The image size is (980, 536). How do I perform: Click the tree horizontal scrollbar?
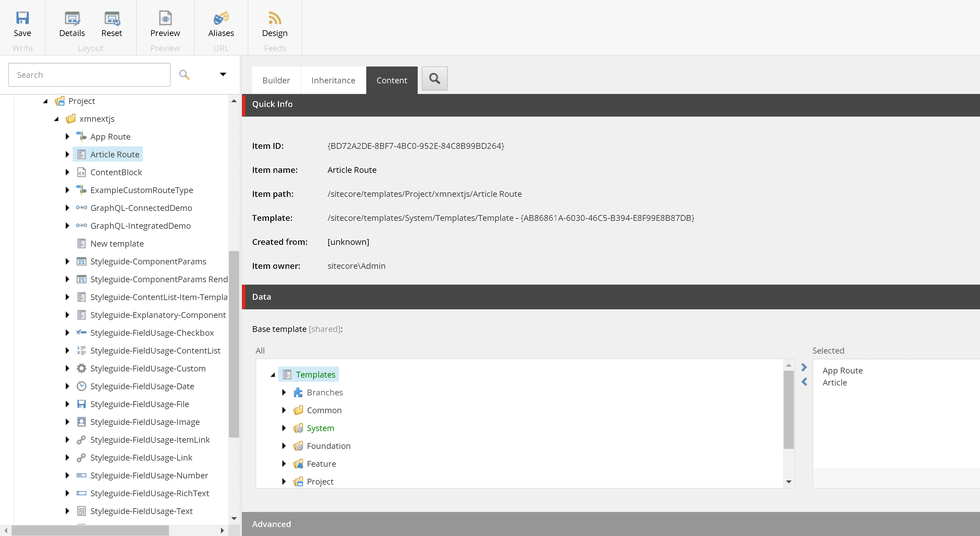(90, 530)
